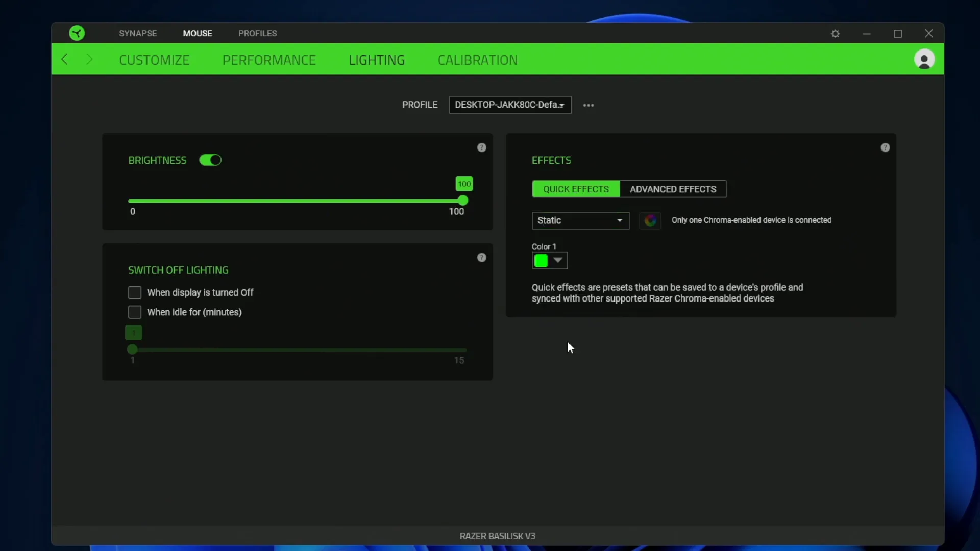
Task: Open the Profile dropdown DESKTOP-JAKK80C
Action: point(510,105)
